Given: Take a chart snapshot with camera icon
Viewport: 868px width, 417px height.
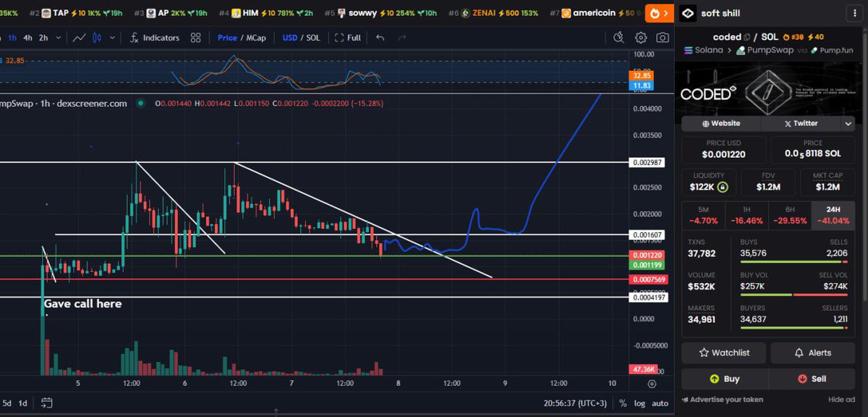Looking at the screenshot, I should (663, 38).
